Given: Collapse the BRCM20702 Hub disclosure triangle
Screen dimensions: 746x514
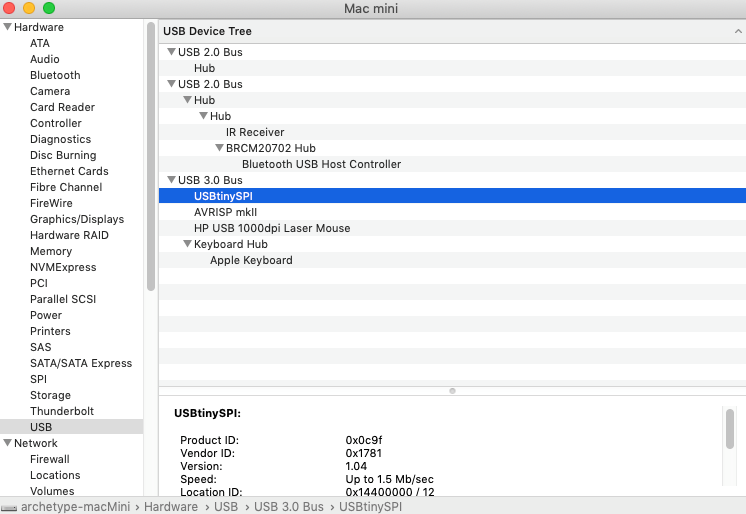Looking at the screenshot, I should tap(219, 148).
